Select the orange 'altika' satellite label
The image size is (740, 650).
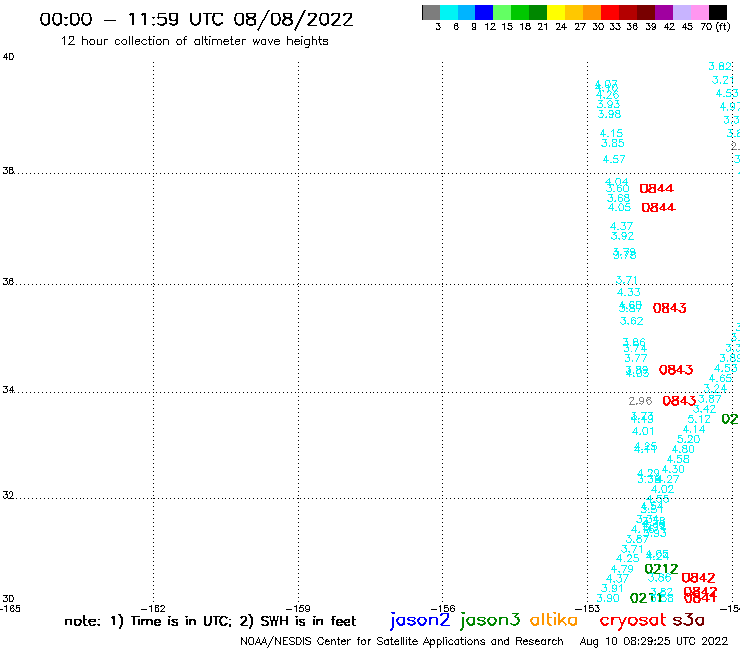click(554, 620)
